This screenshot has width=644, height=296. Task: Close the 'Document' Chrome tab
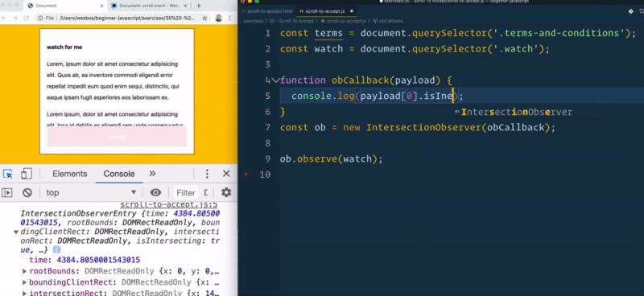click(x=101, y=6)
